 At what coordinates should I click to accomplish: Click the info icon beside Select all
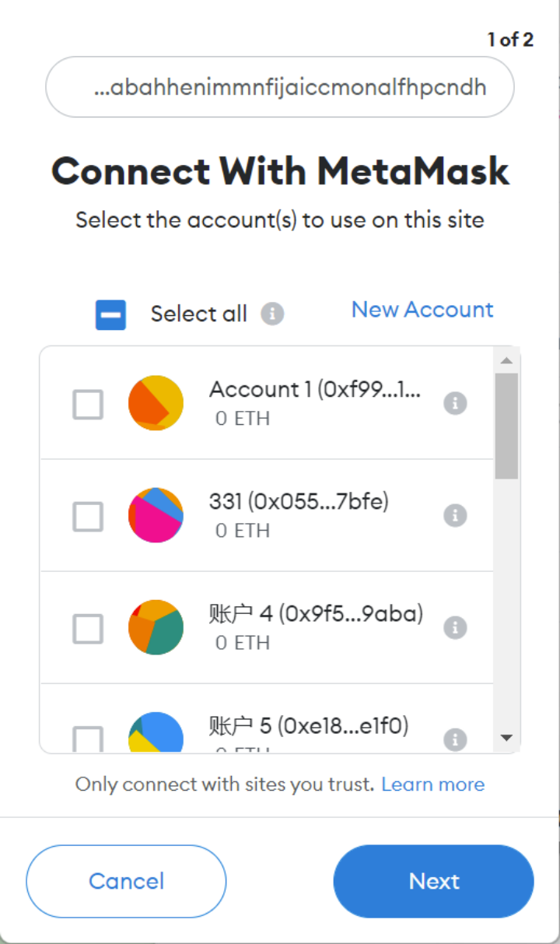pyautogui.click(x=272, y=314)
